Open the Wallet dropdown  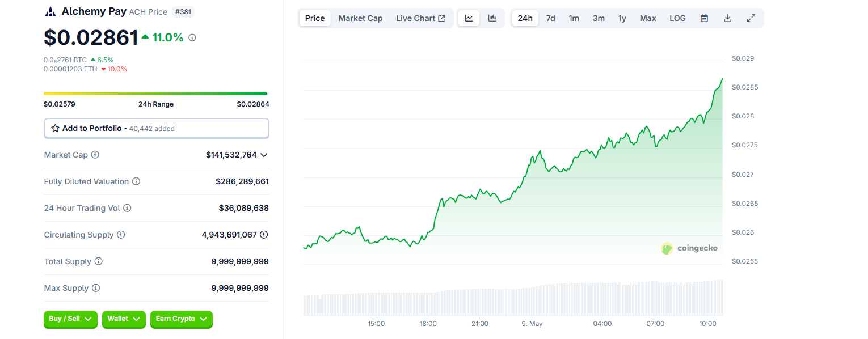pyautogui.click(x=124, y=319)
